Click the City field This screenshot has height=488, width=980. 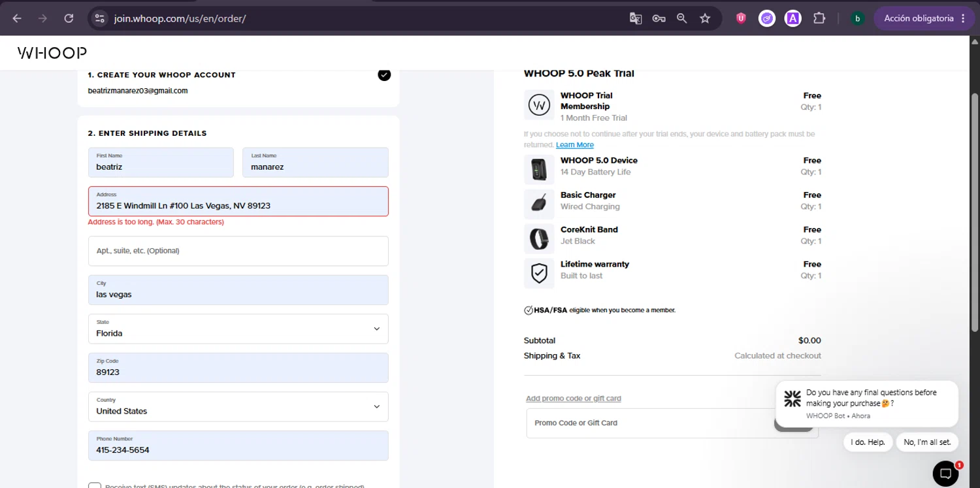(x=238, y=290)
